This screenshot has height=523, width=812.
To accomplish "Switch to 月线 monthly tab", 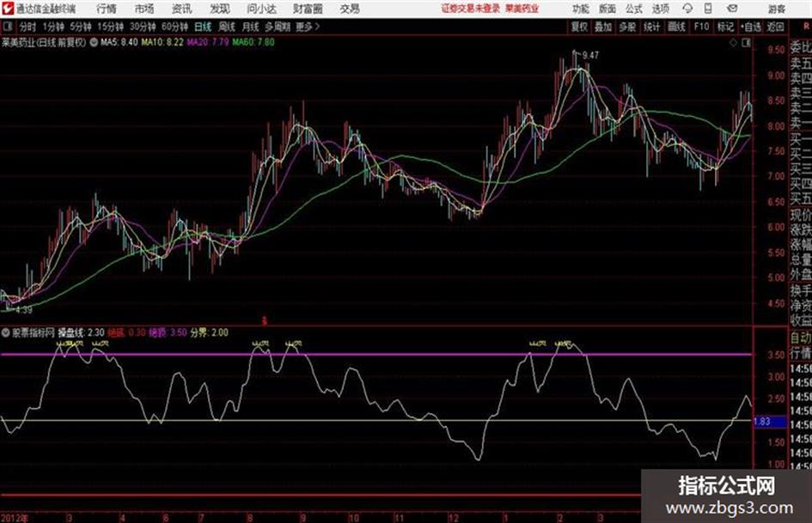I will 251,27.
